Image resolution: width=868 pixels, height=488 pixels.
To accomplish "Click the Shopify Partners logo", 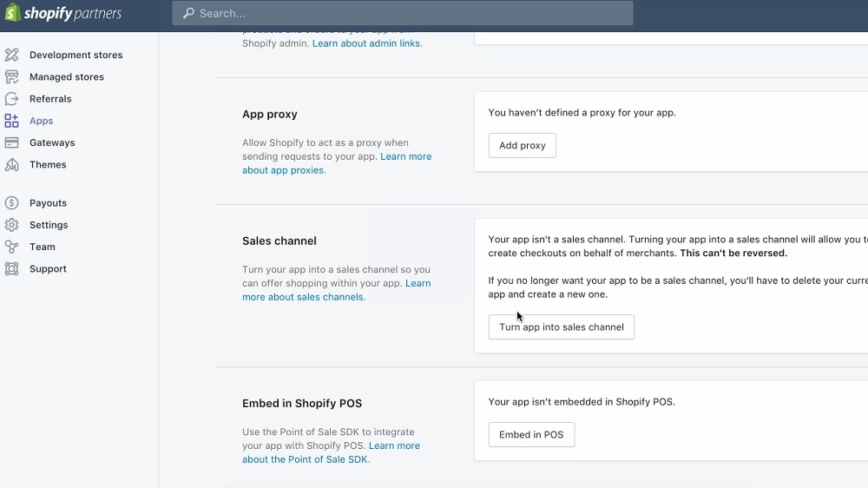I will (62, 13).
